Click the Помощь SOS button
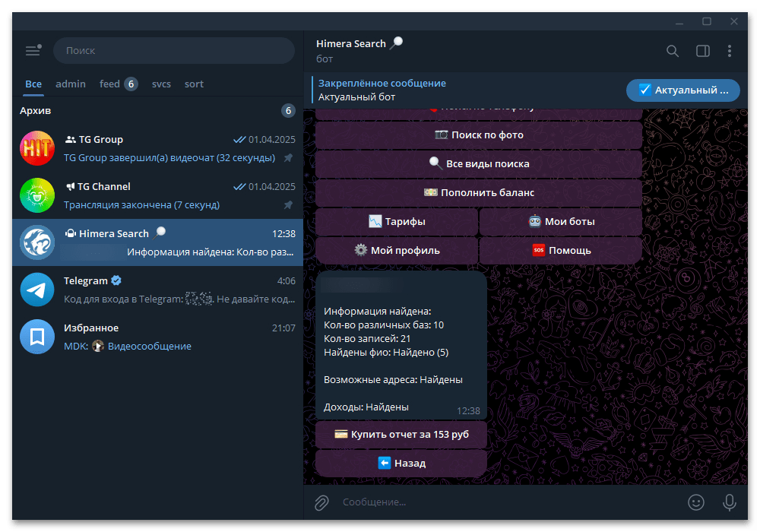The width and height of the screenshot is (760, 532). point(561,251)
